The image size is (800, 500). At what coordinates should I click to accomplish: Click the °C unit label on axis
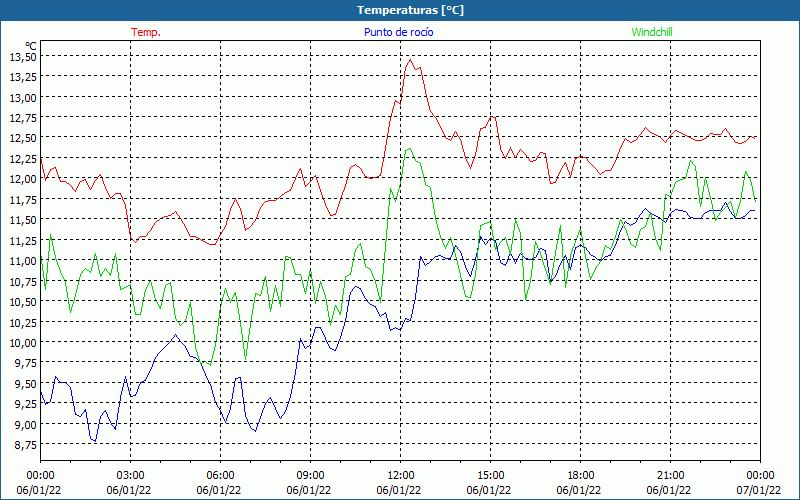[x=31, y=46]
